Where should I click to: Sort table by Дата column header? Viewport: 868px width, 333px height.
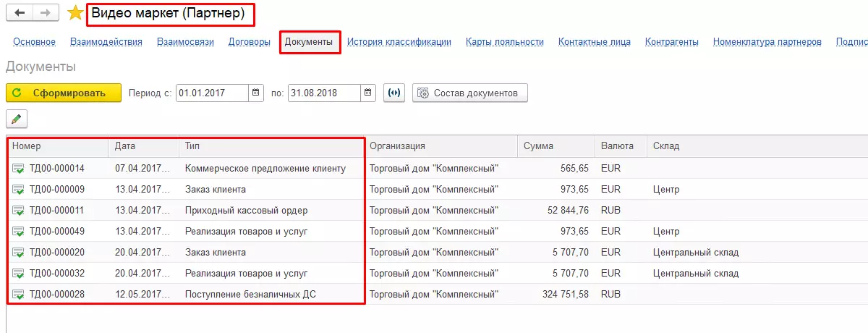pyautogui.click(x=125, y=146)
